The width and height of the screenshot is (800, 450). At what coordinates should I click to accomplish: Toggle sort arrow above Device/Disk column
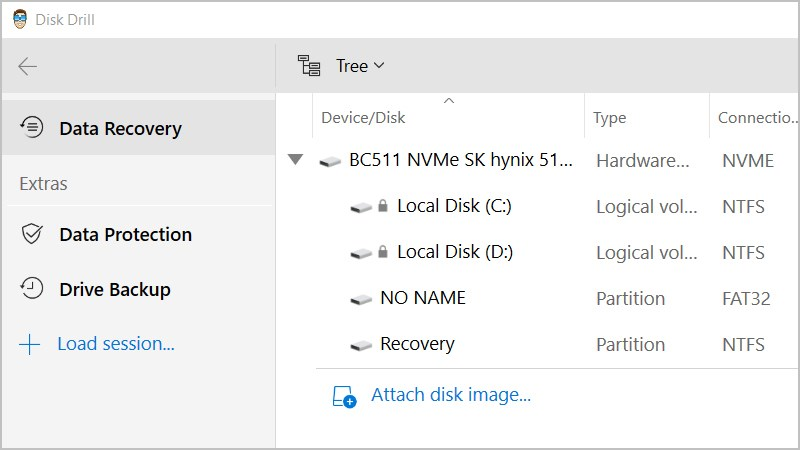[x=449, y=101]
